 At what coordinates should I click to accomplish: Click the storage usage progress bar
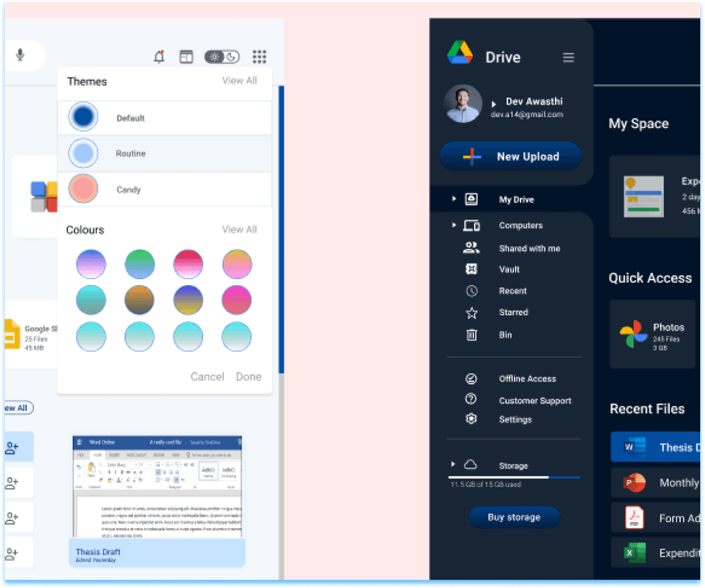pos(514,477)
